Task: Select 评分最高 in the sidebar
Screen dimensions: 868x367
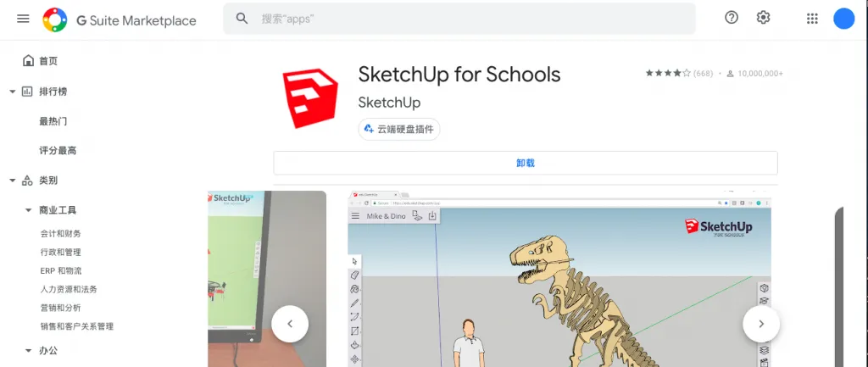Action: pyautogui.click(x=58, y=151)
